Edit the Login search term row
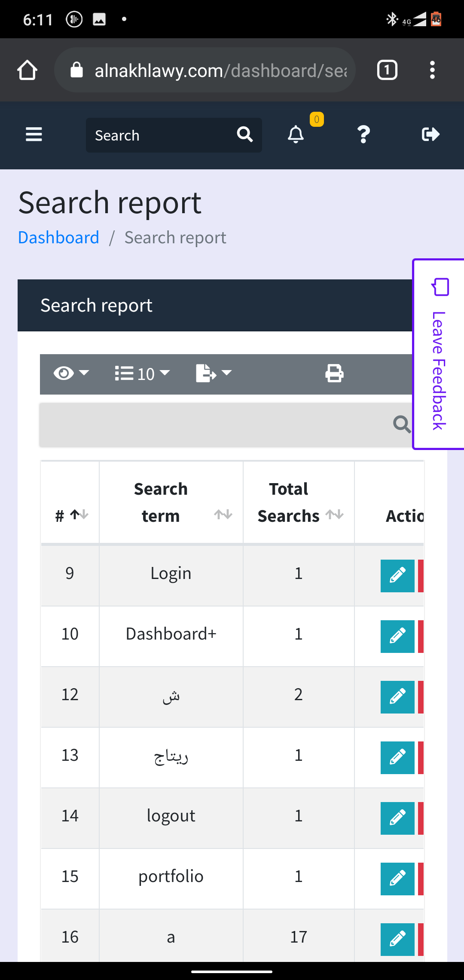This screenshot has width=464, height=980. pyautogui.click(x=397, y=576)
